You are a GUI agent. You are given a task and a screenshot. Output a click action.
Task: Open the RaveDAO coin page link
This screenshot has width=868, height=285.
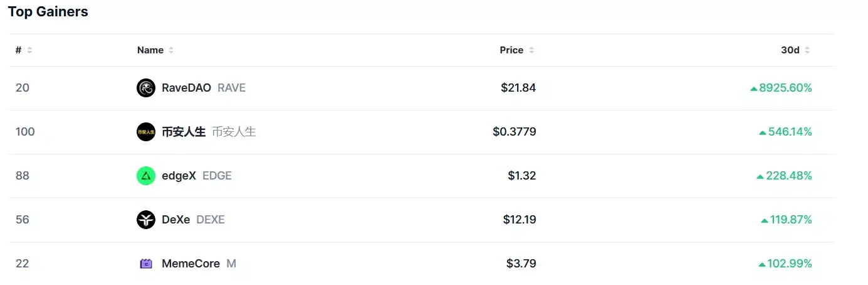pyautogui.click(x=186, y=88)
